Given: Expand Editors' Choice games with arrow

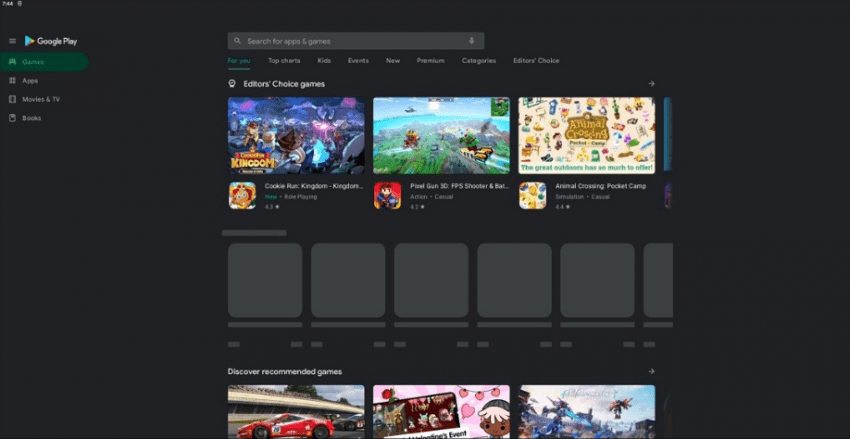Looking at the screenshot, I should (x=652, y=84).
